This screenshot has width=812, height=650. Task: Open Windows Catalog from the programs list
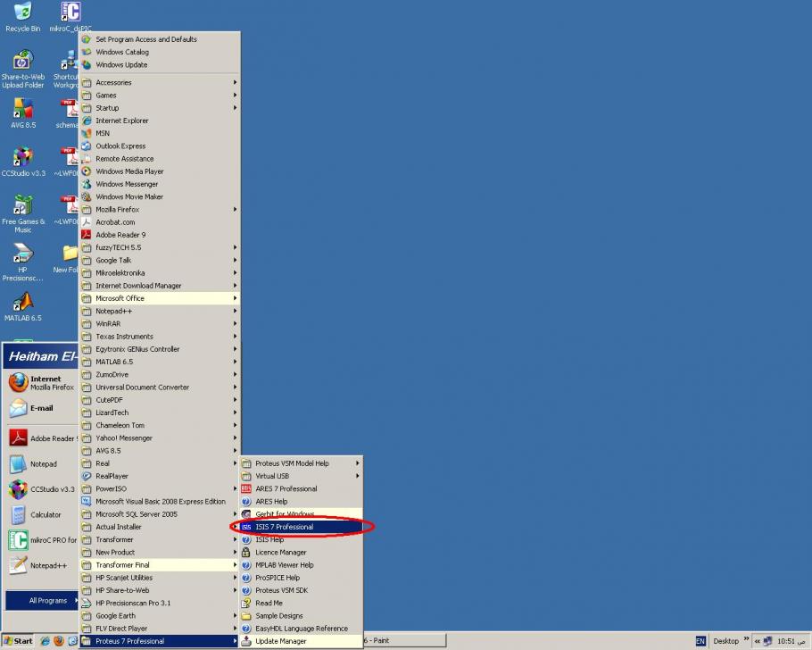point(160,52)
